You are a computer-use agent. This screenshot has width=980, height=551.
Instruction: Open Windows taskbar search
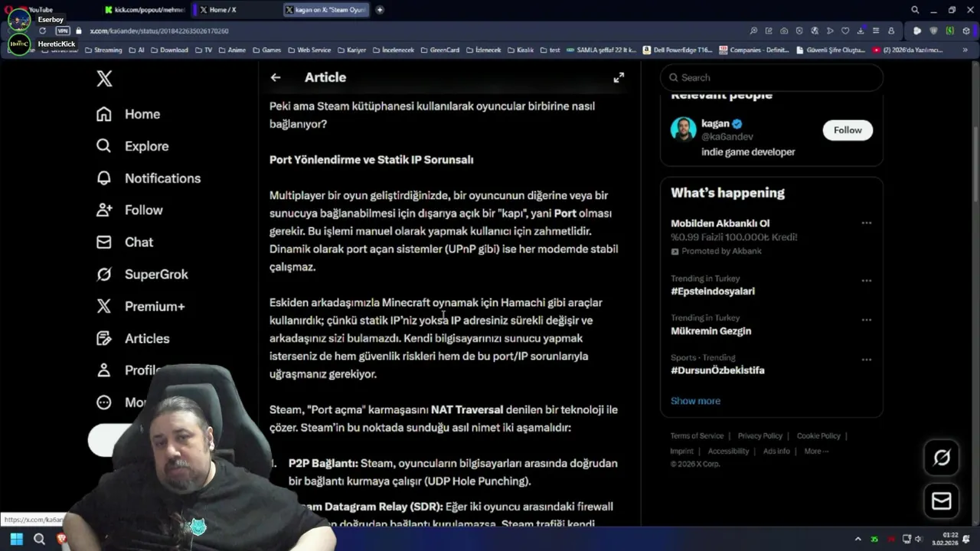coord(39,539)
